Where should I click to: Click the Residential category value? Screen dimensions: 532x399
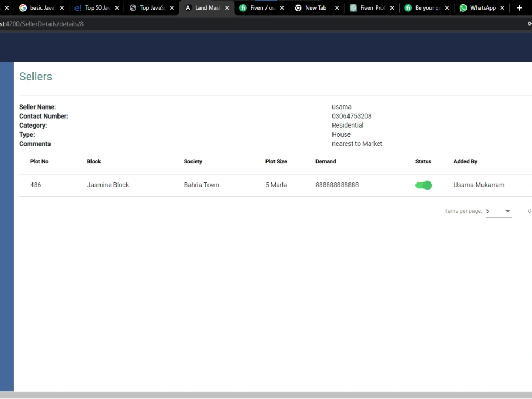click(x=348, y=125)
